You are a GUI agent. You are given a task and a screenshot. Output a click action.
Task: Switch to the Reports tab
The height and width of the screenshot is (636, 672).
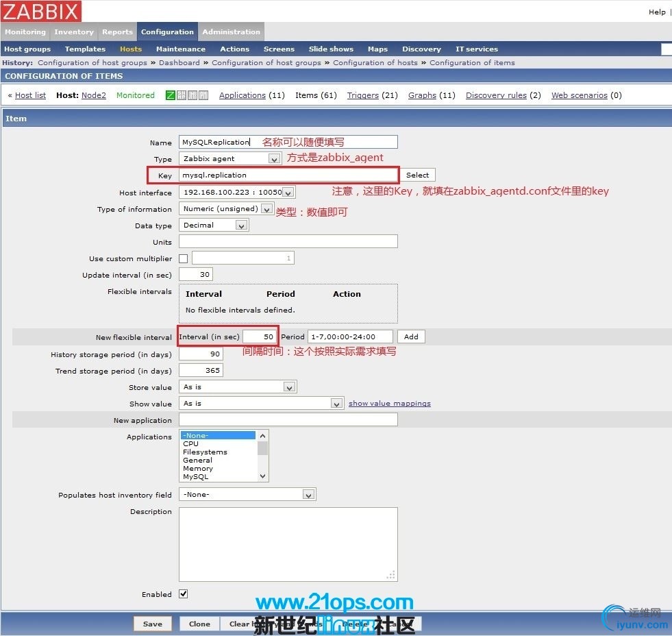(x=117, y=32)
